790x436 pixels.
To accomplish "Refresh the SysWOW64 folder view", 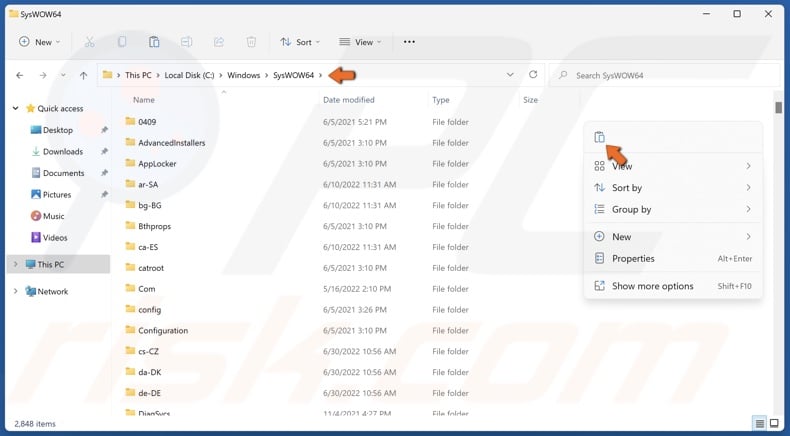I will coord(533,75).
